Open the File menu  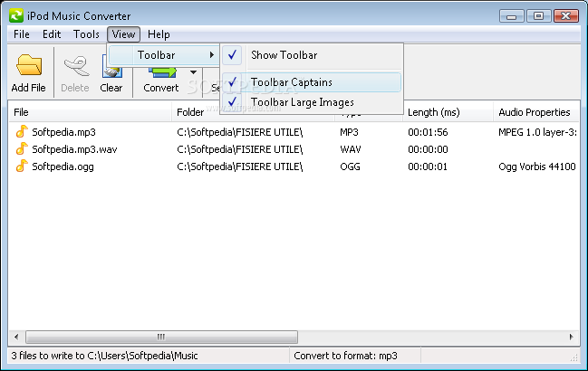pyautogui.click(x=22, y=34)
